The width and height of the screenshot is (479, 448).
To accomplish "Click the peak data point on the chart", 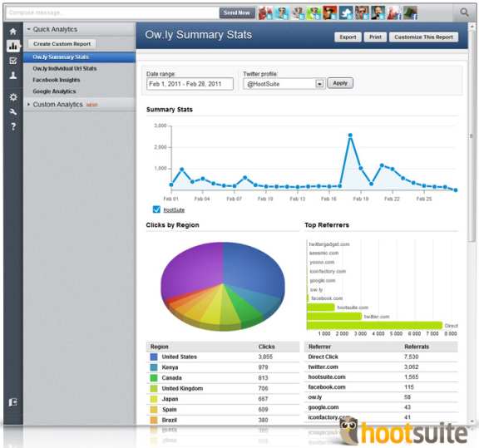I will 350,135.
